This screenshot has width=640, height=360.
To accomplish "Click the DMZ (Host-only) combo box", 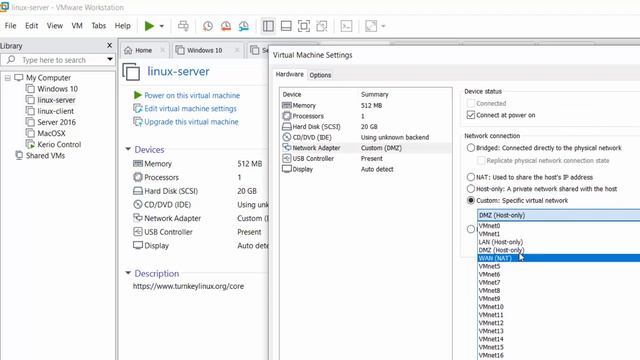I will (x=558, y=215).
